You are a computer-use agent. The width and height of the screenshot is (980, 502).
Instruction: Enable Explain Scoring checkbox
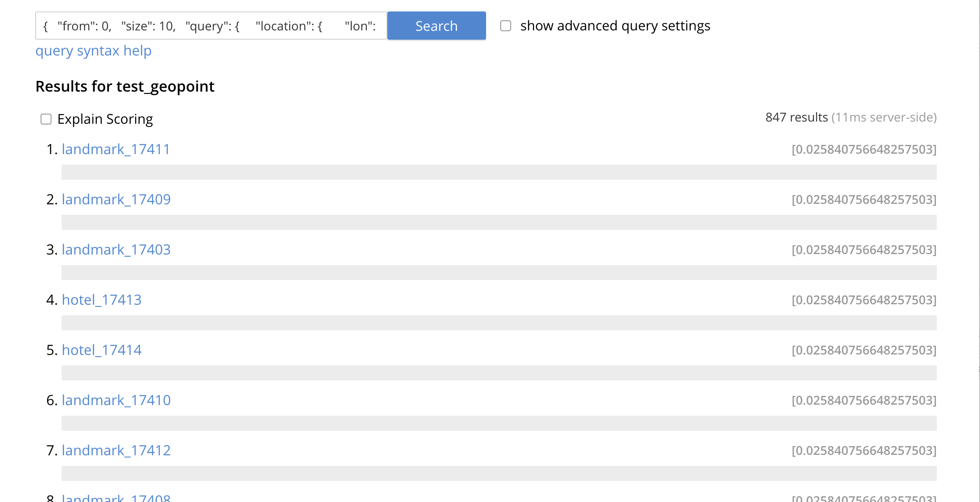pos(46,118)
